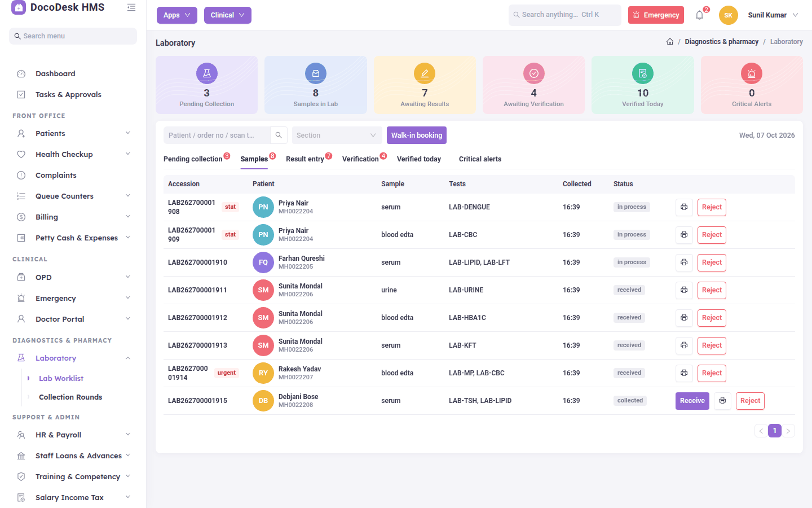Click the Diagnostics & pharmacy breadcrumb
Screen dimensions: 812x508
pyautogui.click(x=722, y=42)
